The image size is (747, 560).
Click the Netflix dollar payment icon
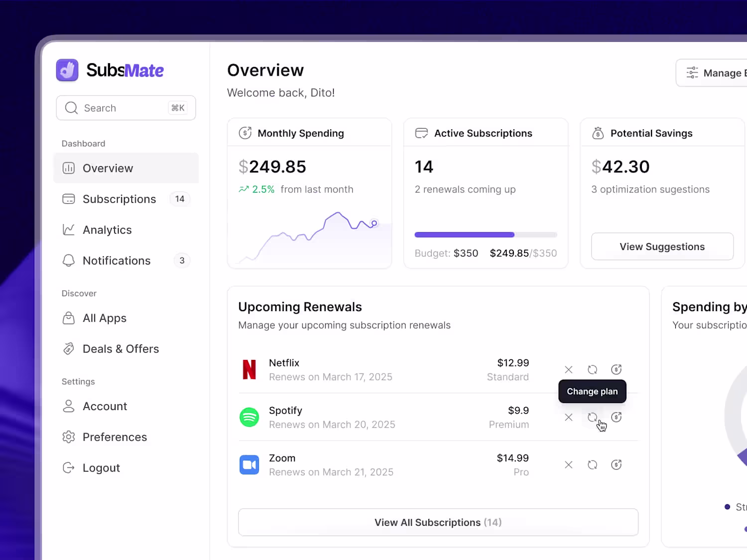(x=617, y=369)
